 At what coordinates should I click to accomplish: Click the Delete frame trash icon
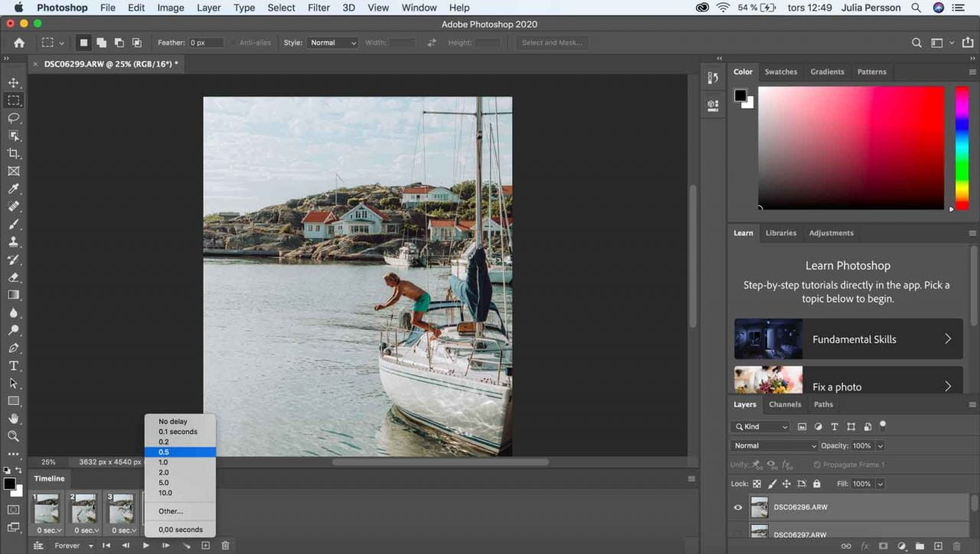tap(224, 546)
